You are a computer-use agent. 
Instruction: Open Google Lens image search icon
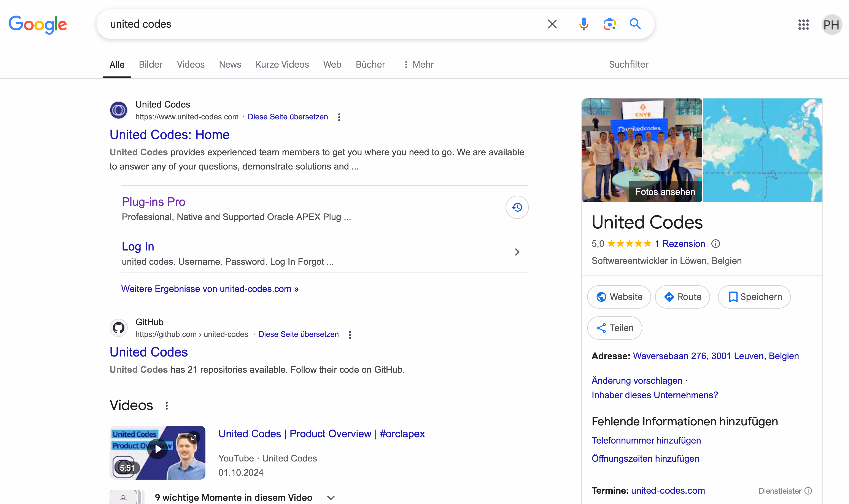pyautogui.click(x=609, y=24)
